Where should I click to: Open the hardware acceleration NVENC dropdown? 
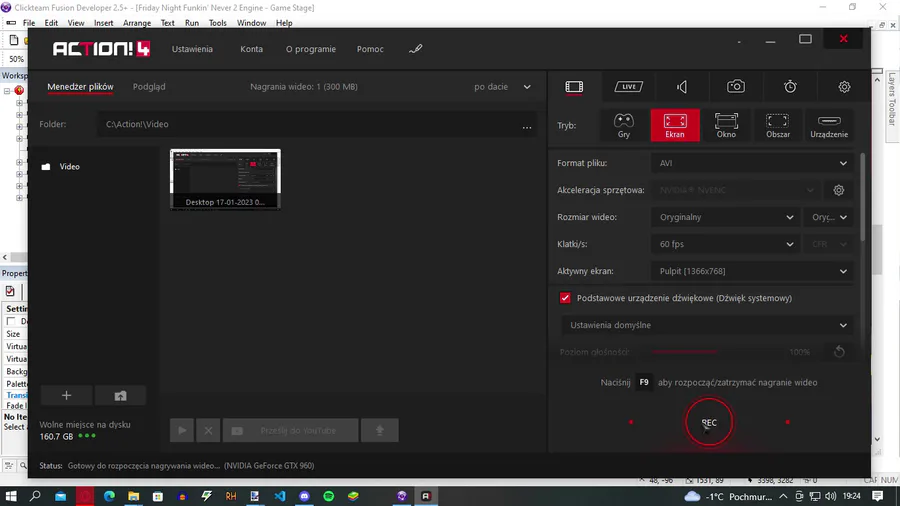[736, 190]
